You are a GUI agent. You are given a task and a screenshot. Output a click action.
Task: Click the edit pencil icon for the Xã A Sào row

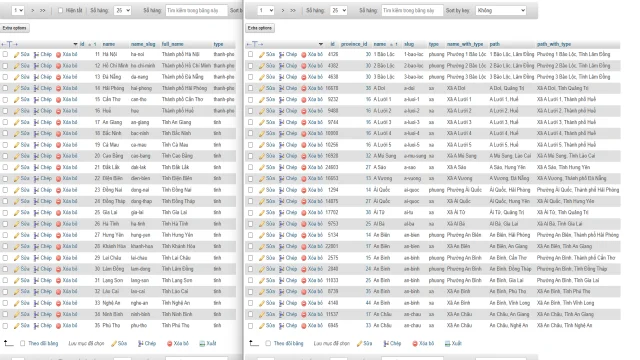[x=262, y=167]
